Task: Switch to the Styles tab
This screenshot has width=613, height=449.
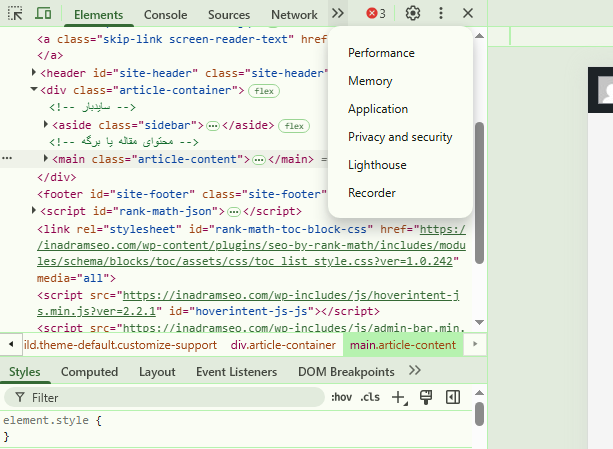Action: [25, 372]
